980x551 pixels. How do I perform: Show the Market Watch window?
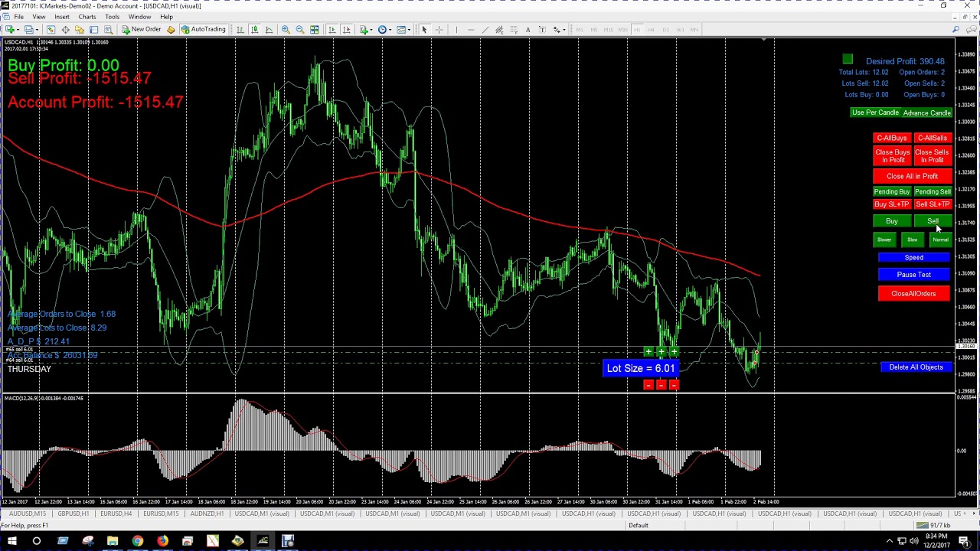pos(51,29)
